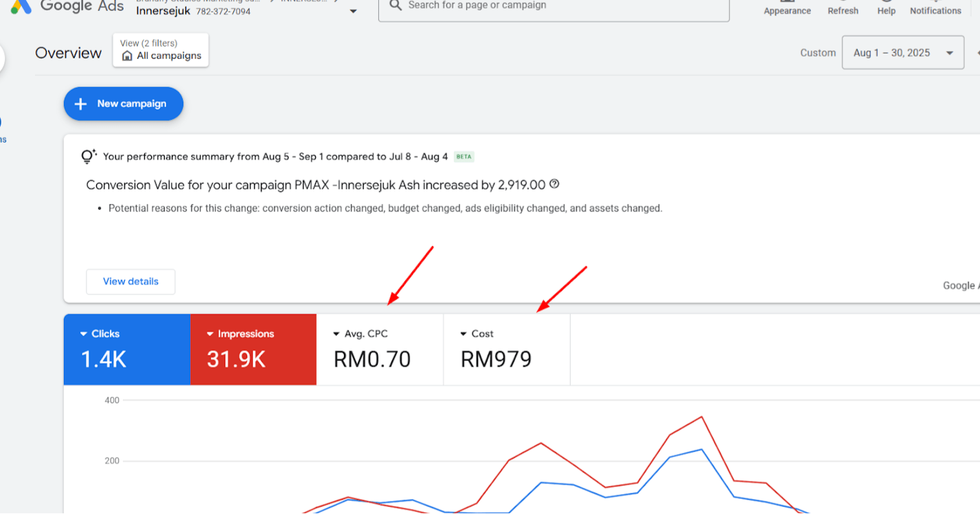Click the blue clicks line peak on chart

click(x=701, y=449)
